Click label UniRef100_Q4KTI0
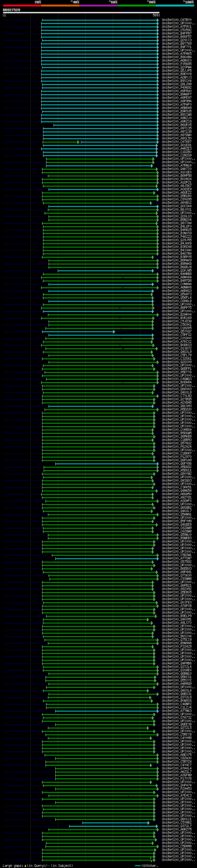The height and width of the screenshot is (868, 197). click(177, 169)
